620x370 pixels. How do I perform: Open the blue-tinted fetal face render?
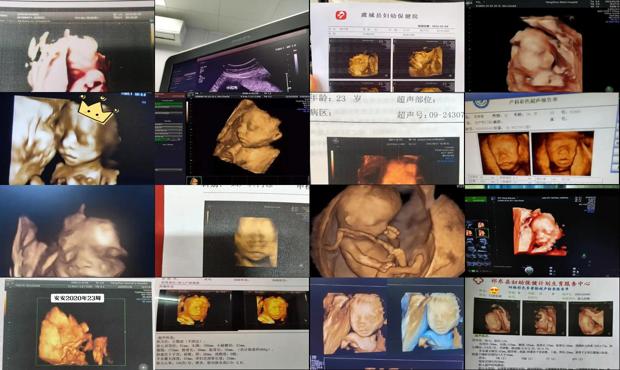[x=432, y=322]
